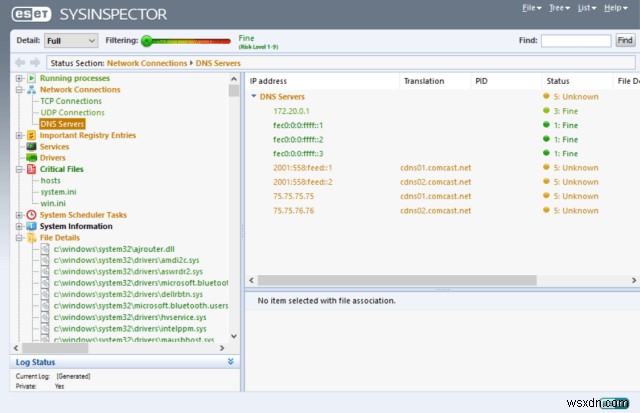Image resolution: width=640 pixels, height=413 pixels.
Task: Click the Running processes play icon
Action: coord(31,78)
